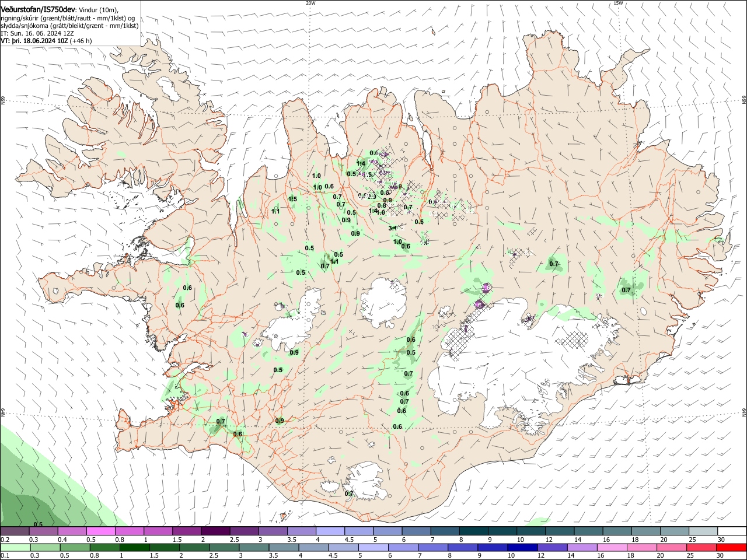Pick the bright pink upper-row swatch at 0.5

coord(100,531)
